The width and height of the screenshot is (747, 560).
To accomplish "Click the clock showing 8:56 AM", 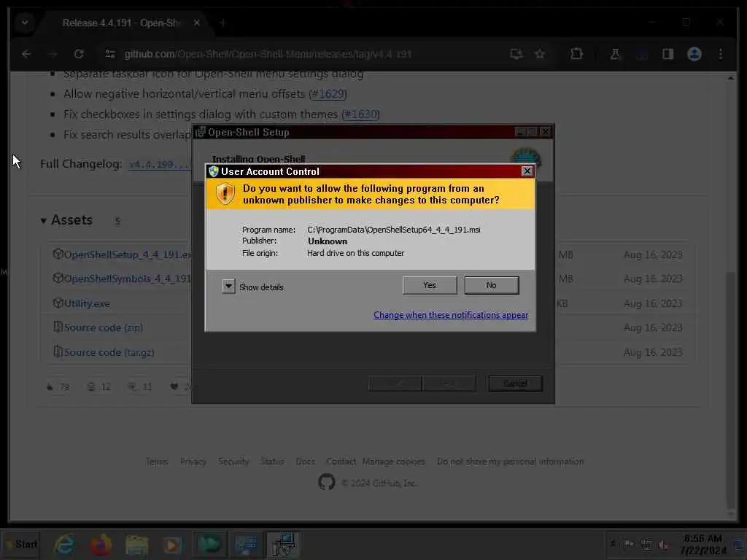I will pos(703,544).
